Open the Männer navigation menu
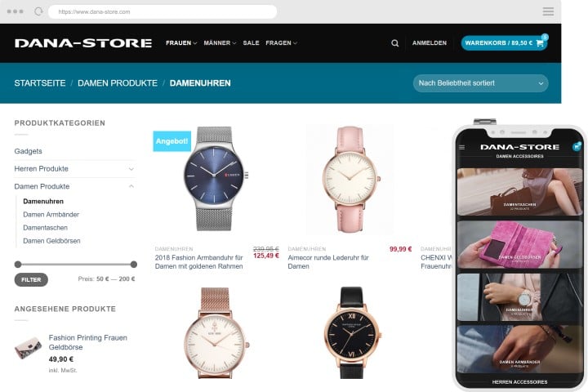The image size is (588, 392). tap(220, 43)
